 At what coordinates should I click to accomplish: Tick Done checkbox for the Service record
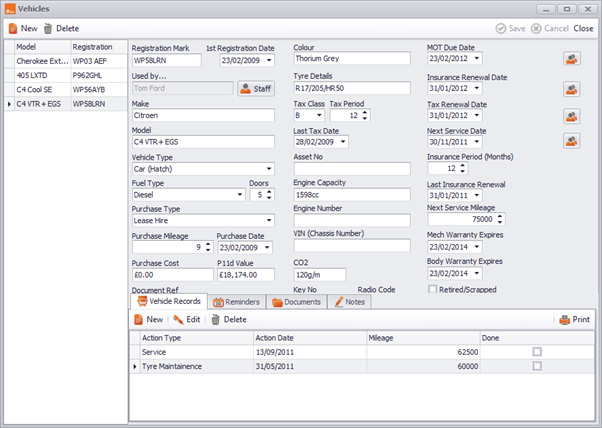(537, 352)
